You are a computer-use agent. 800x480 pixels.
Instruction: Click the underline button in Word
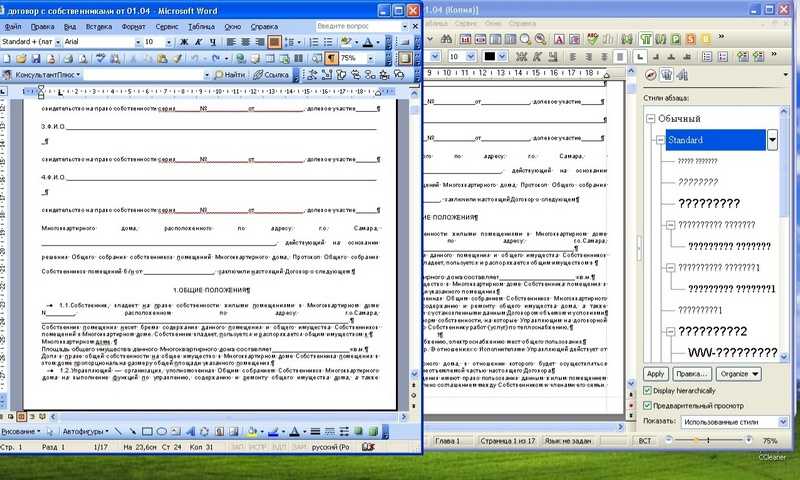click(212, 42)
